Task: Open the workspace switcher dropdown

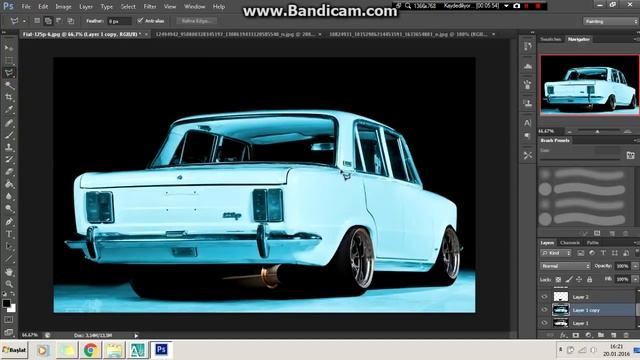Action: pos(610,21)
